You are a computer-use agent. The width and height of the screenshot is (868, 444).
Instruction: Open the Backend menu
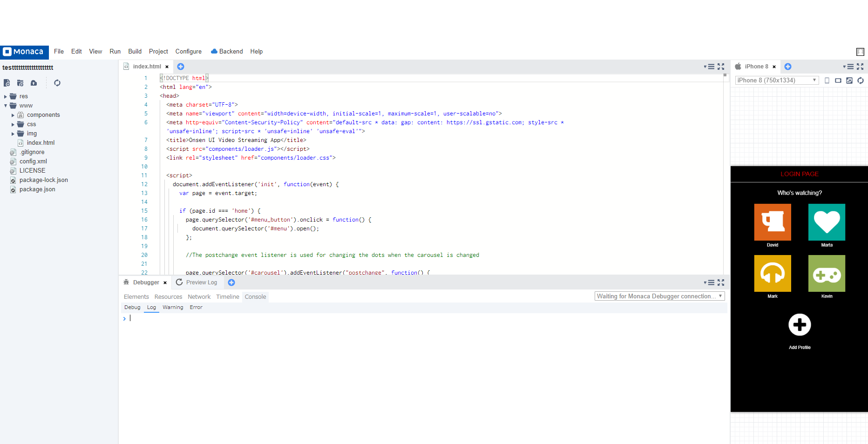coord(227,52)
